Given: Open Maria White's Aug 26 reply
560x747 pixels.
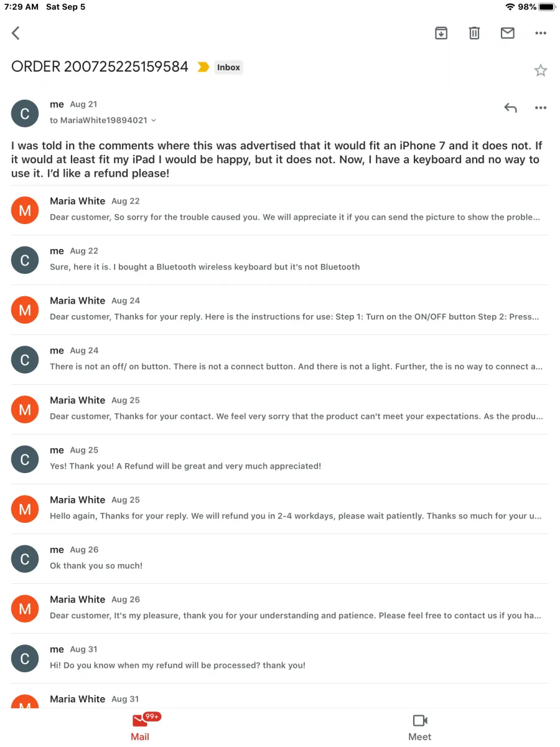Looking at the screenshot, I should pos(280,608).
